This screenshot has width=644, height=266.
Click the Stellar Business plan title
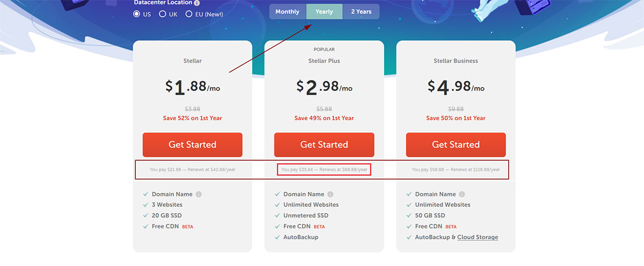455,61
